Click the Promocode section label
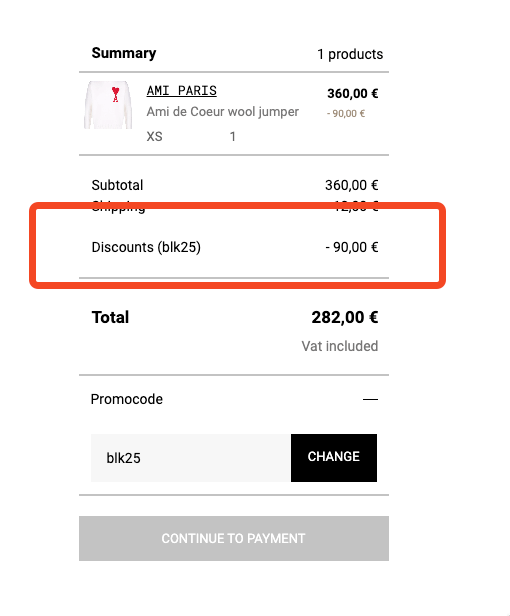Image resolution: width=510 pixels, height=616 pixels. click(x=127, y=399)
